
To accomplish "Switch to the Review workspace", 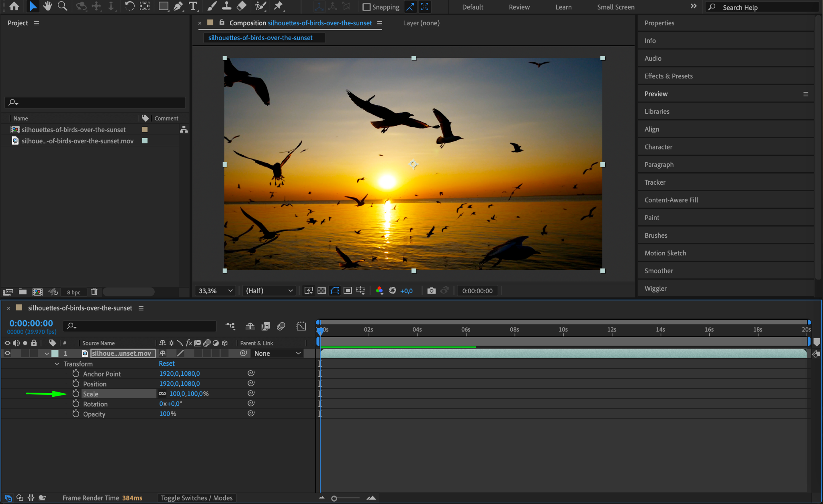I will tap(519, 7).
